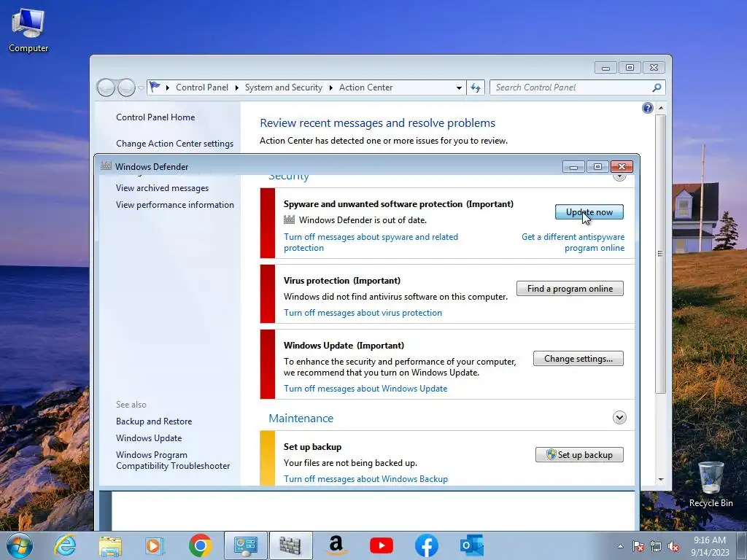Open the Recycle Bin on desktop
The width and height of the screenshot is (747, 560).
pos(711,484)
